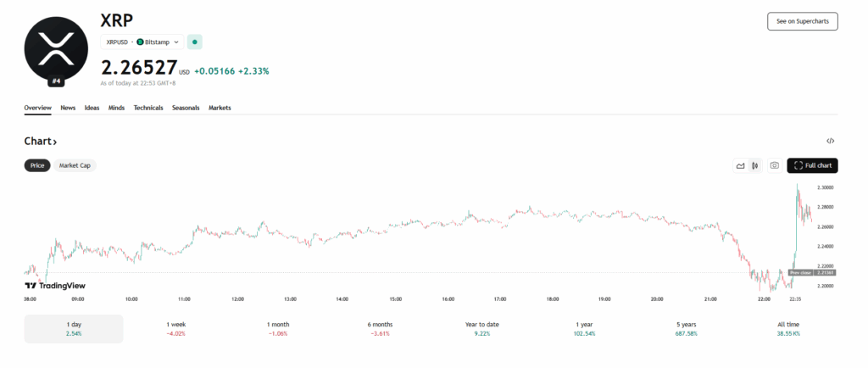
Task: Switch chart to area style icon
Action: (740, 165)
